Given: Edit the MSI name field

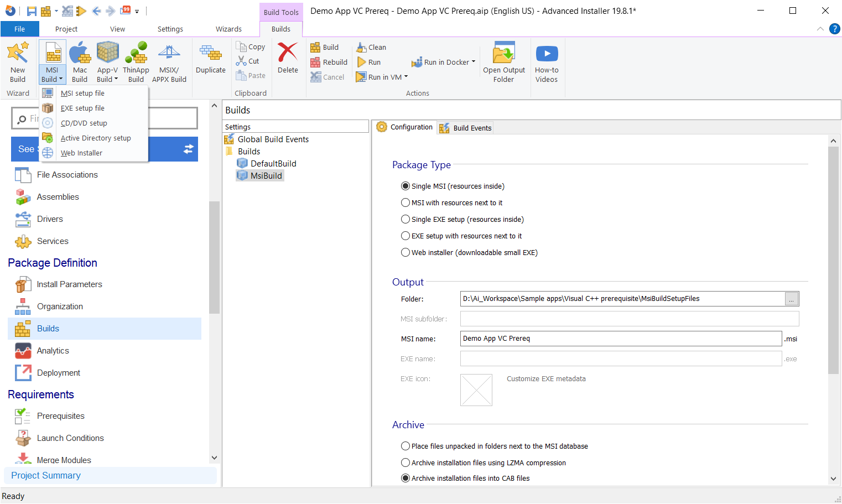Looking at the screenshot, I should point(621,339).
